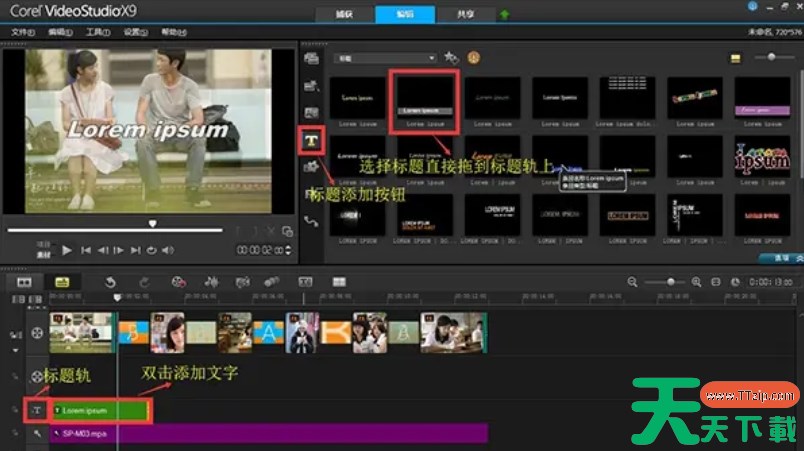Click Undo in the timeline toolbar
This screenshot has width=804, height=451.
tap(111, 283)
